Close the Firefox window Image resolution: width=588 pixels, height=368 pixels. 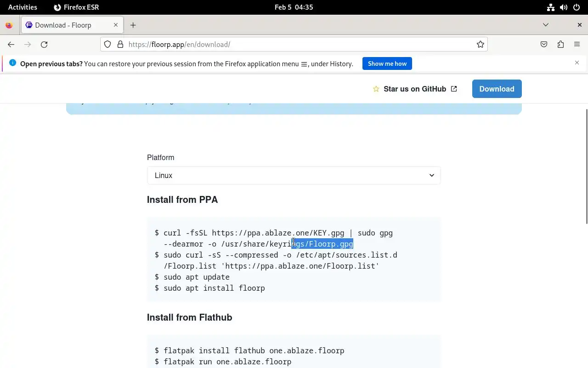click(579, 25)
